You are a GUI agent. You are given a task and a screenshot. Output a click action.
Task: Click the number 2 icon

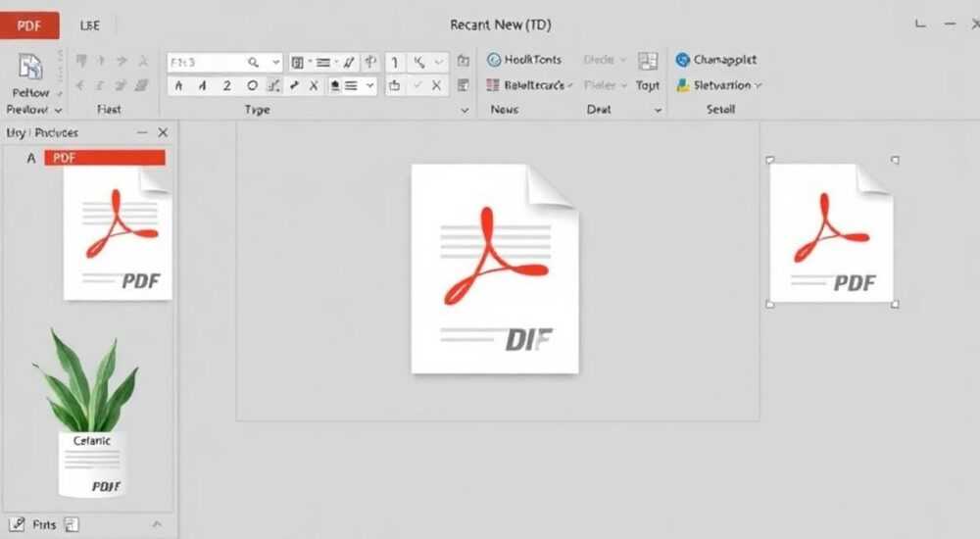pos(227,85)
